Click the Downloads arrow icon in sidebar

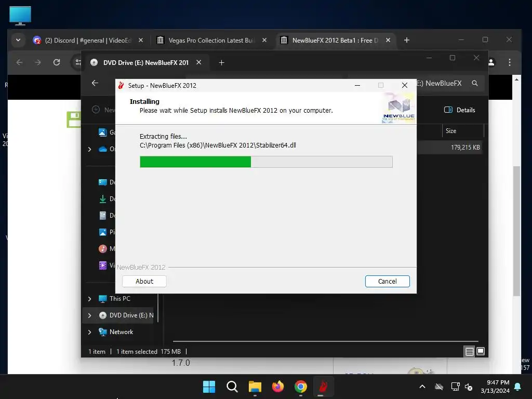(102, 199)
